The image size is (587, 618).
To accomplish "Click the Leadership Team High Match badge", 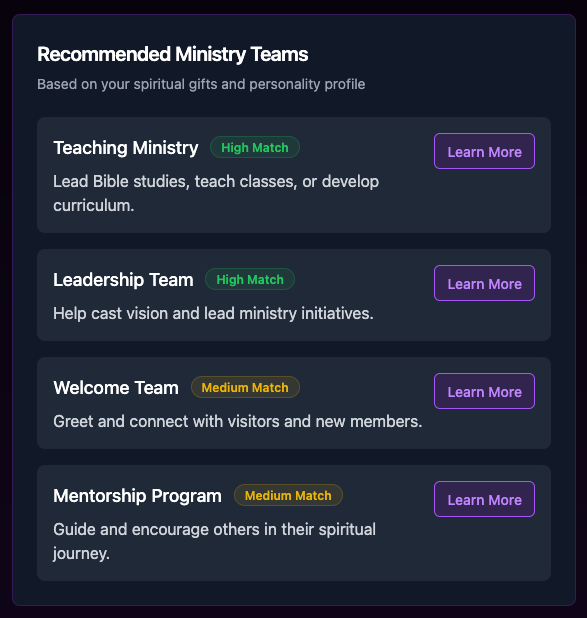I will pos(250,279).
